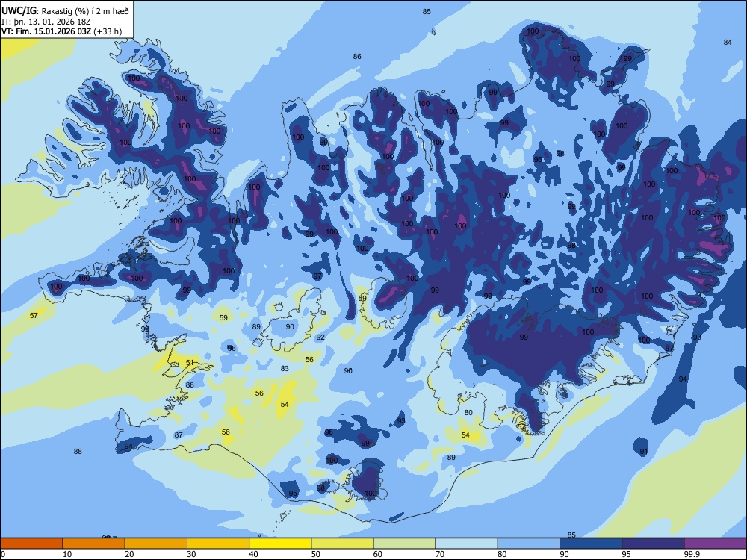Click the map humidity value 51
747x560 pixels.
pos(190,362)
